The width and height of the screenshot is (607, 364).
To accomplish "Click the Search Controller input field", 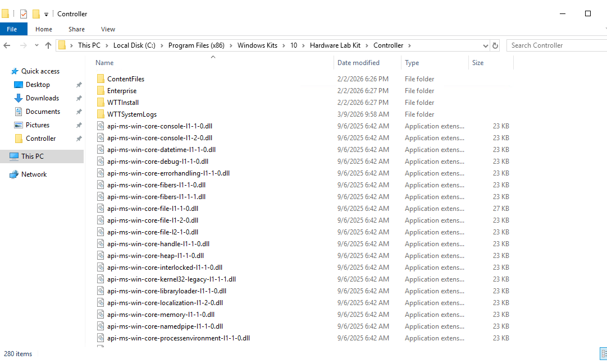I will [558, 45].
